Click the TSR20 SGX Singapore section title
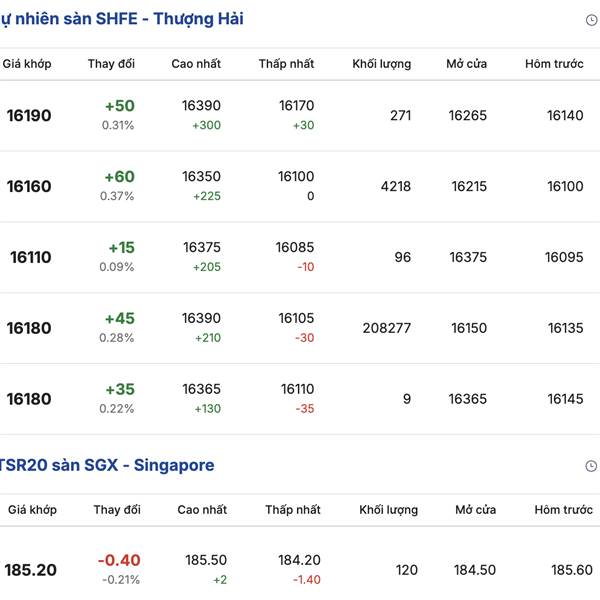The image size is (600, 600). pyautogui.click(x=107, y=465)
